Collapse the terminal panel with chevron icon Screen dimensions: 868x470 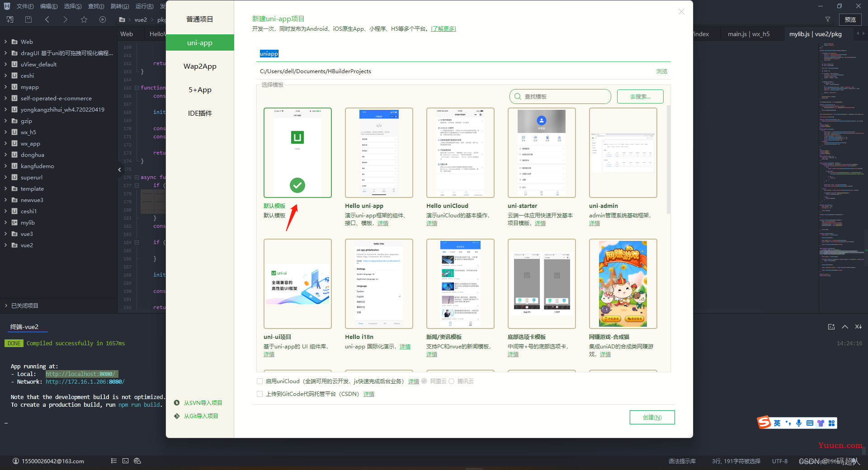pos(844,327)
